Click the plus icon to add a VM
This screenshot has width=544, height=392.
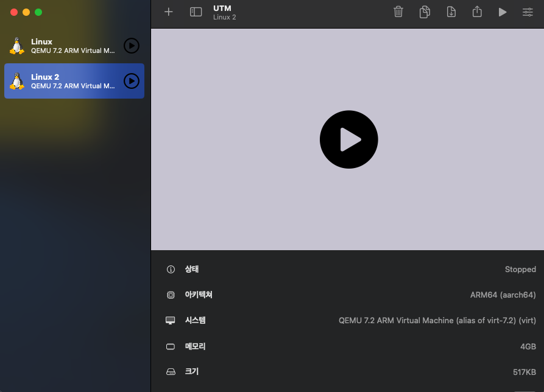169,12
